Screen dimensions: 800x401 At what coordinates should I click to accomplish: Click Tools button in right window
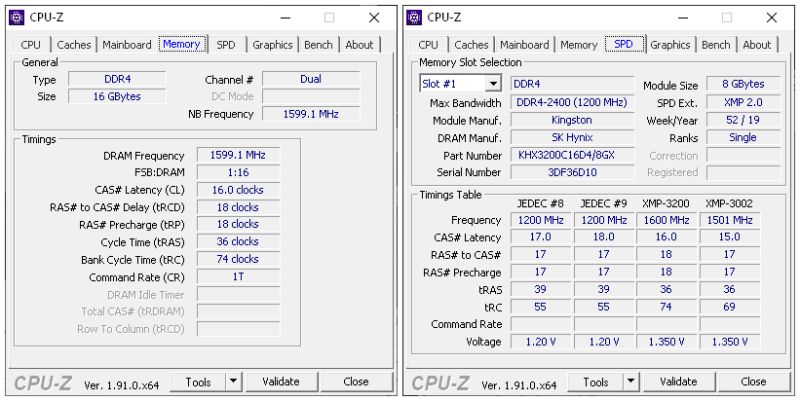click(x=596, y=382)
